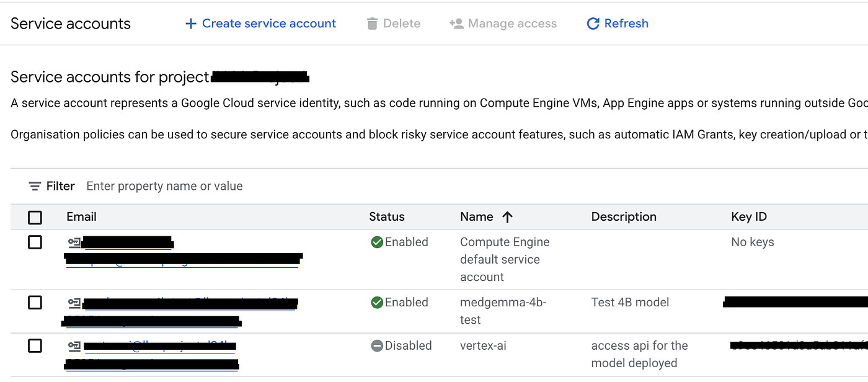Screen dimensions: 868x382
Task: Click the Enabled status text for medgemma-4b-test
Action: pyautogui.click(x=407, y=302)
